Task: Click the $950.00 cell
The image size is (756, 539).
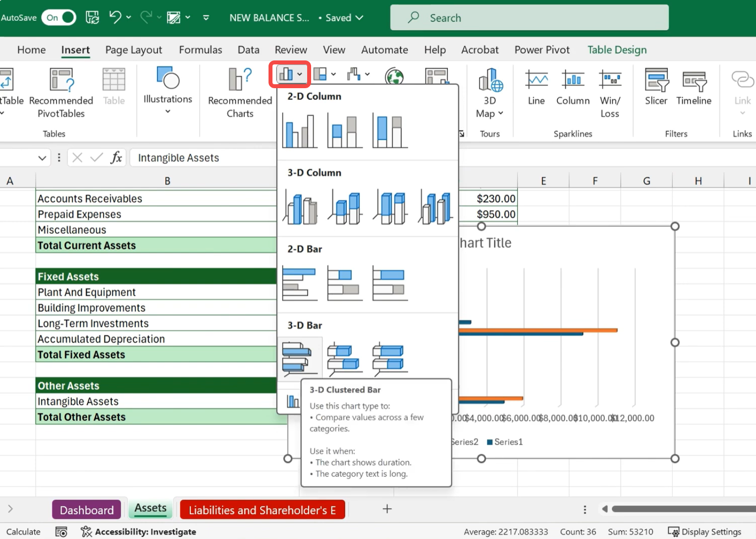Action: click(487, 214)
